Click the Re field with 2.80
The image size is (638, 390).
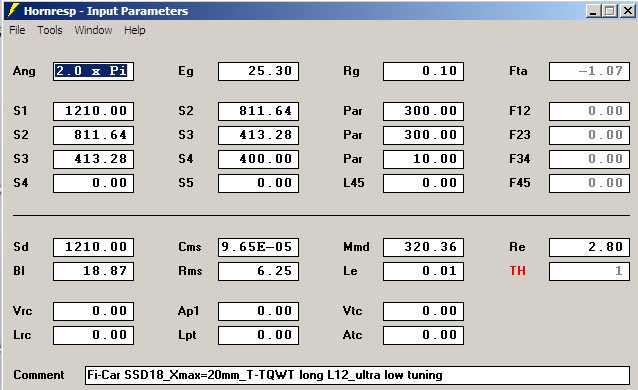click(589, 247)
